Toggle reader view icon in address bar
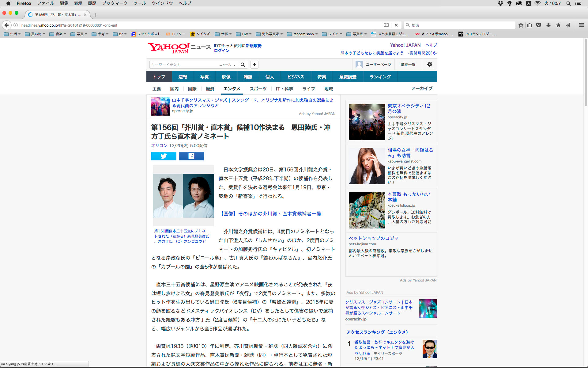The width and height of the screenshot is (588, 368). 386,25
